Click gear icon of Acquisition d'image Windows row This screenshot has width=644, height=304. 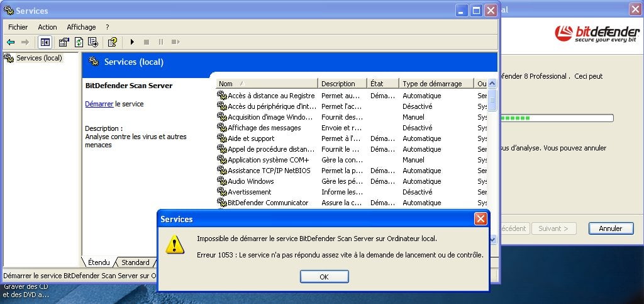222,116
